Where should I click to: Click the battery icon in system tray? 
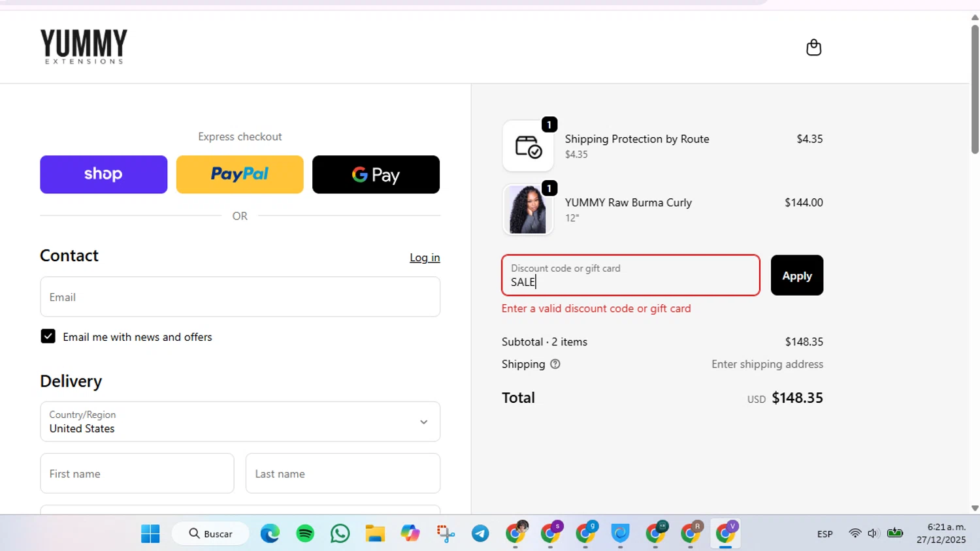point(895,533)
